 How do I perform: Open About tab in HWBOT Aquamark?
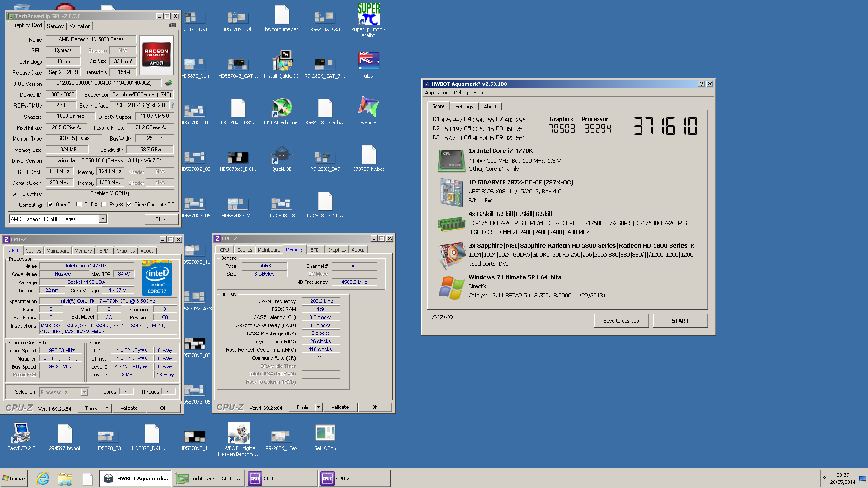coord(490,107)
